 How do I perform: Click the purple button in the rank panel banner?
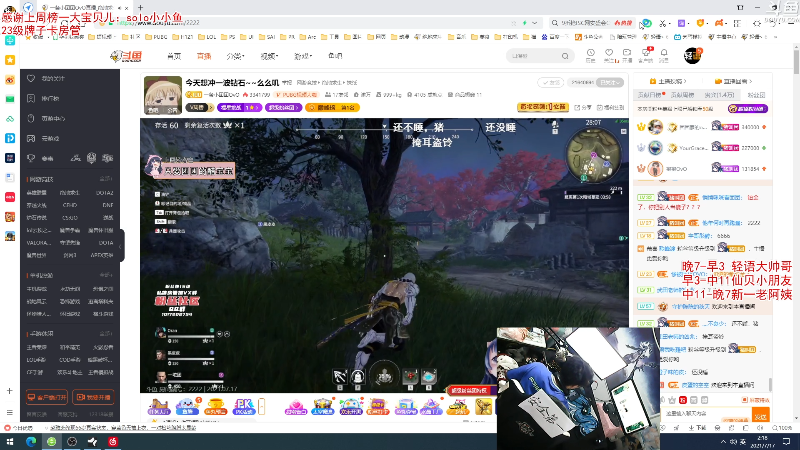[747, 109]
